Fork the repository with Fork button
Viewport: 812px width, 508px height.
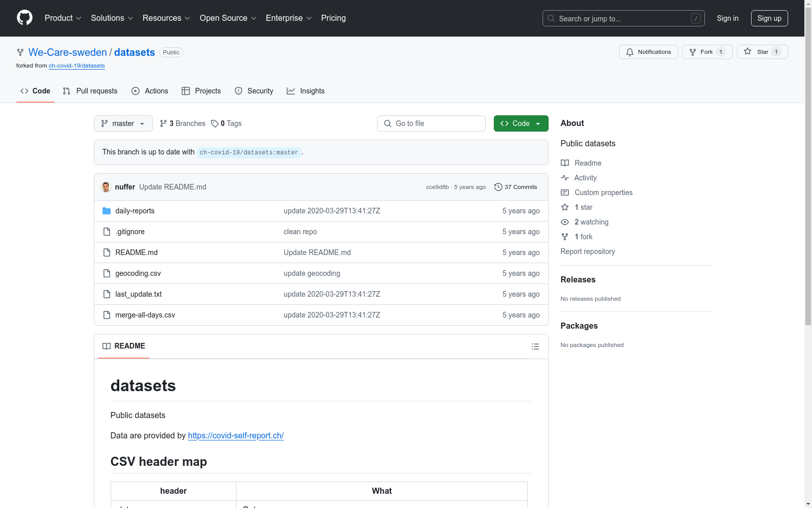(x=707, y=52)
